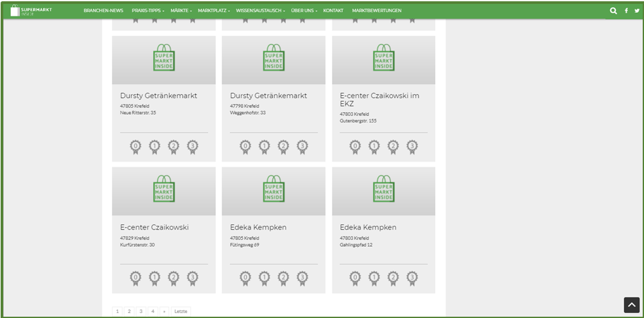Expand the Praxis-Tipps dropdown menu

pos(148,11)
